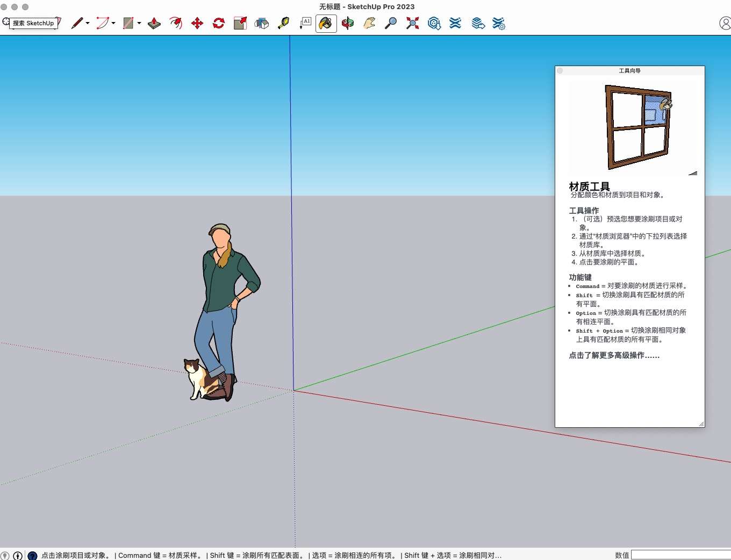Image resolution: width=731 pixels, height=560 pixels.
Task: Expand the Arc tool dropdown arrow
Action: click(x=113, y=23)
